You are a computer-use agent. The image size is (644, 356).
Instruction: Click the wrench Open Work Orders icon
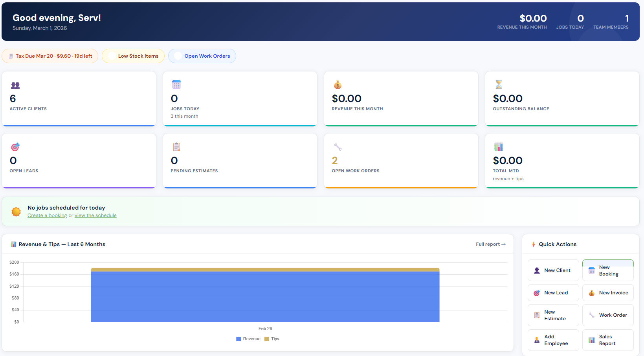point(338,147)
